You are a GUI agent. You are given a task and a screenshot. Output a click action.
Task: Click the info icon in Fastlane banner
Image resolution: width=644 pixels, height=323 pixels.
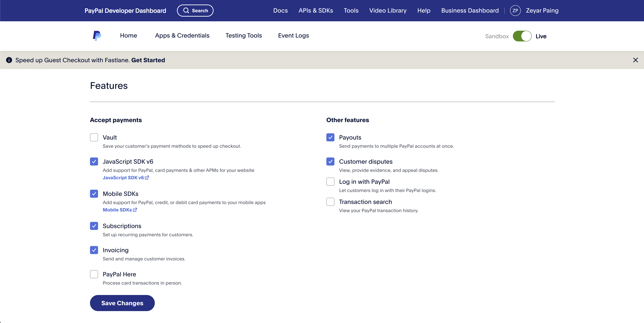[x=9, y=60]
